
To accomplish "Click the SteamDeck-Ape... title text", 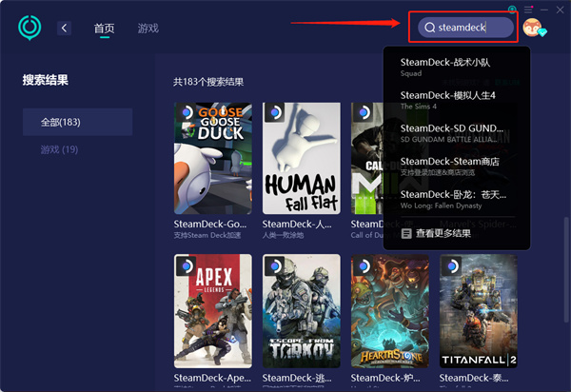I will (x=212, y=378).
